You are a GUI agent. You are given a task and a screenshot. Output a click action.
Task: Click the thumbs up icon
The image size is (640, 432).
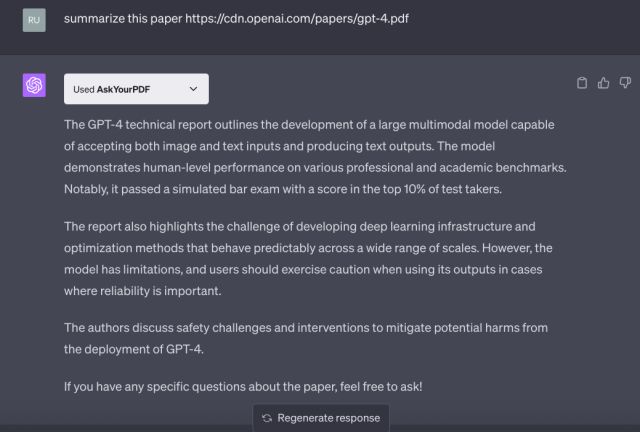(x=603, y=83)
